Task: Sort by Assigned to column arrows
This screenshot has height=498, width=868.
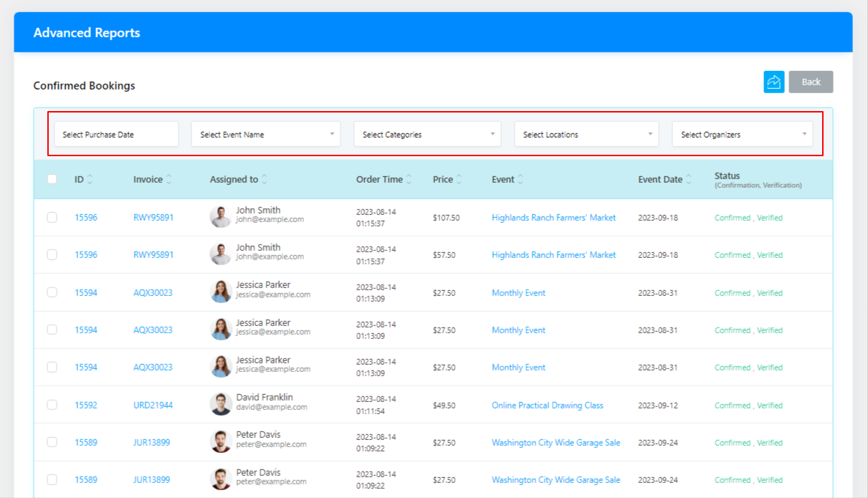Action: 264,180
